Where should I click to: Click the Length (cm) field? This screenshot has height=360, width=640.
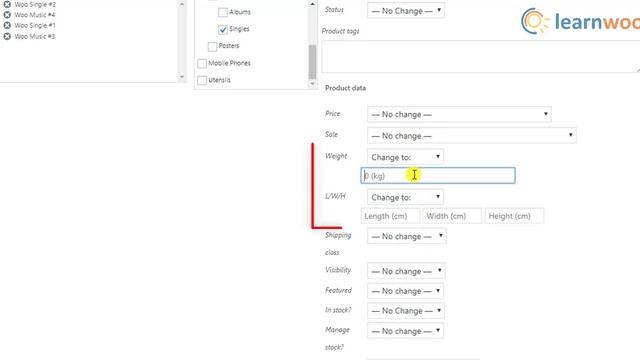(391, 216)
